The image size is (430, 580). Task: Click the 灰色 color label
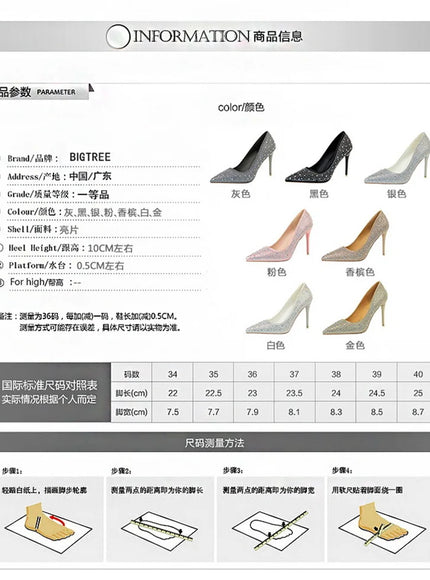[241, 194]
